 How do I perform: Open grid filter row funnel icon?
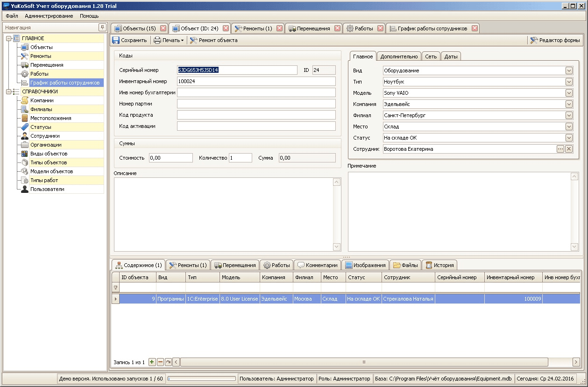coord(115,288)
